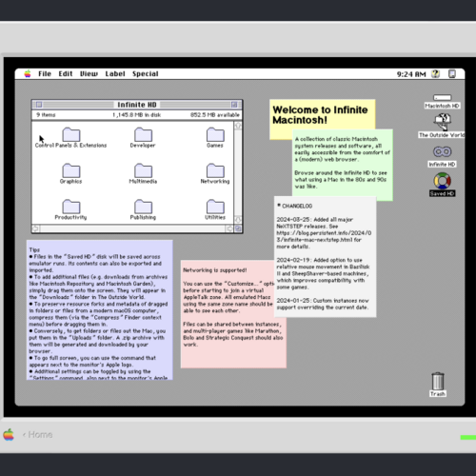Click the zoom box of the Infinite HD window
Image resolution: width=476 pixels, height=476 pixels.
(234, 105)
